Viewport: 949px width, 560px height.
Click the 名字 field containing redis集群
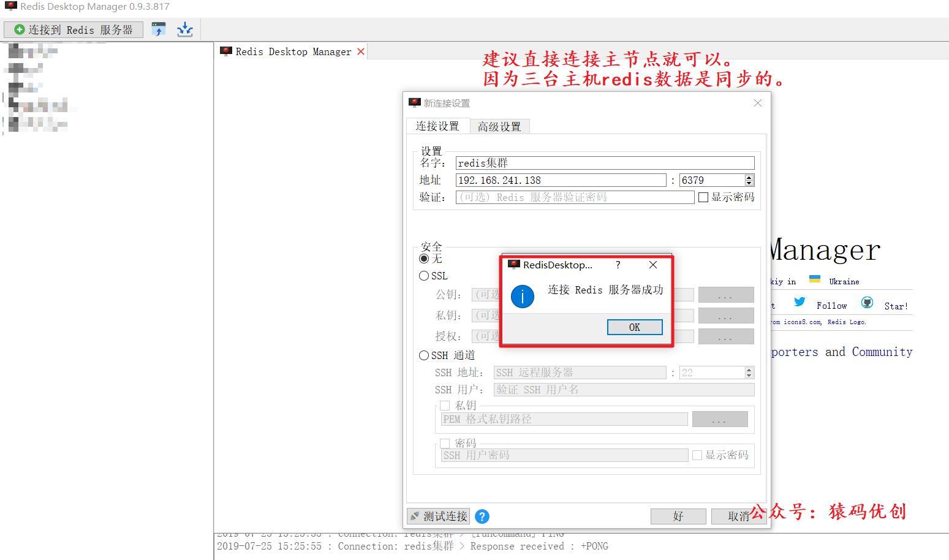coord(605,163)
